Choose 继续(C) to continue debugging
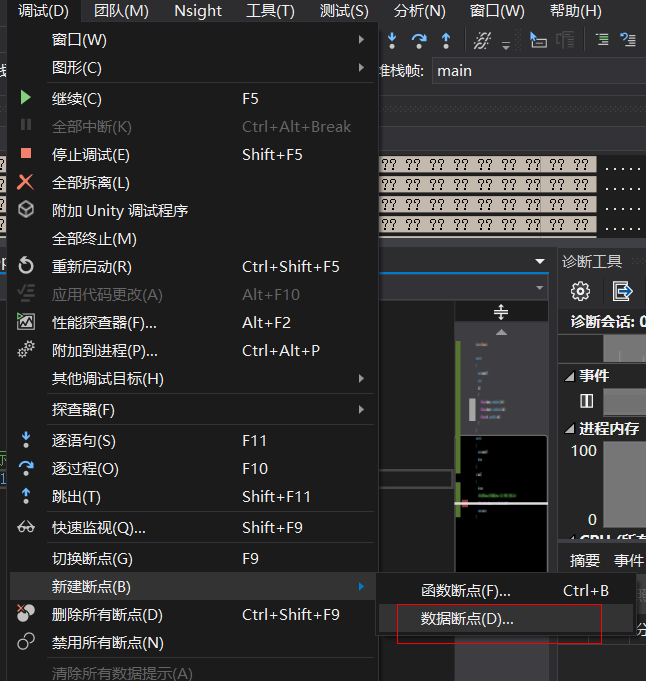 [192, 99]
